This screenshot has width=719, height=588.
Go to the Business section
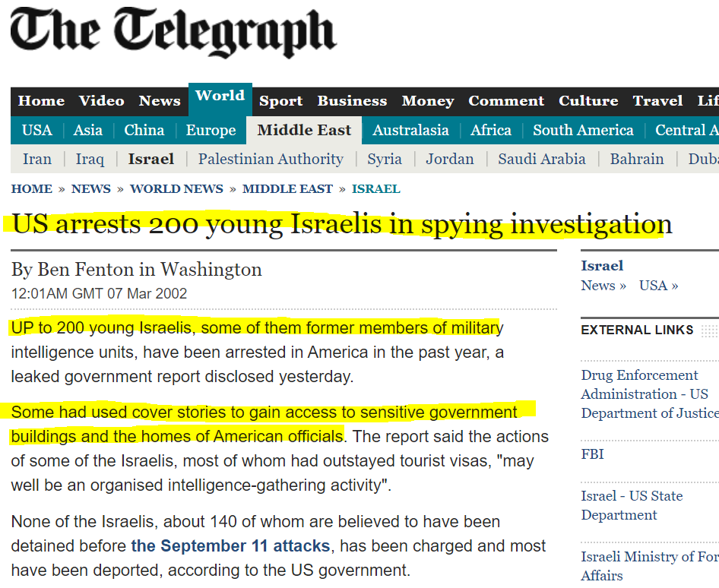(x=352, y=101)
